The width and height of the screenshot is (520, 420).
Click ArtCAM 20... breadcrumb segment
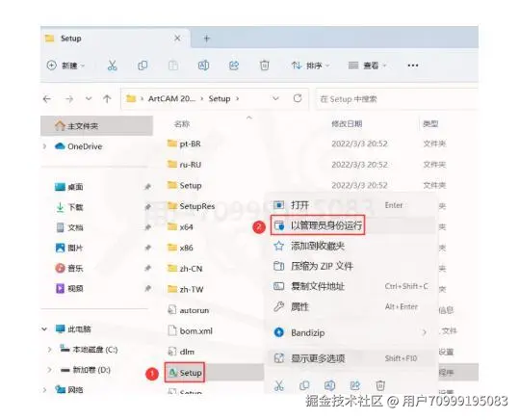(x=171, y=98)
